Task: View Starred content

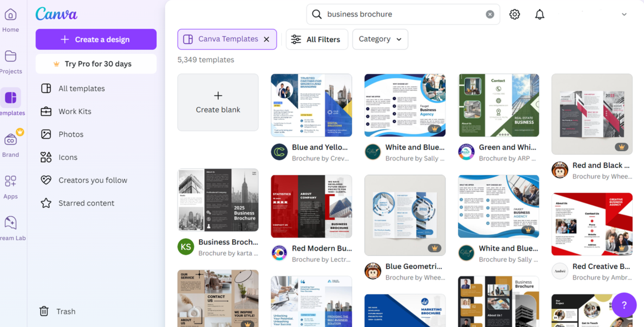Action: pyautogui.click(x=86, y=203)
